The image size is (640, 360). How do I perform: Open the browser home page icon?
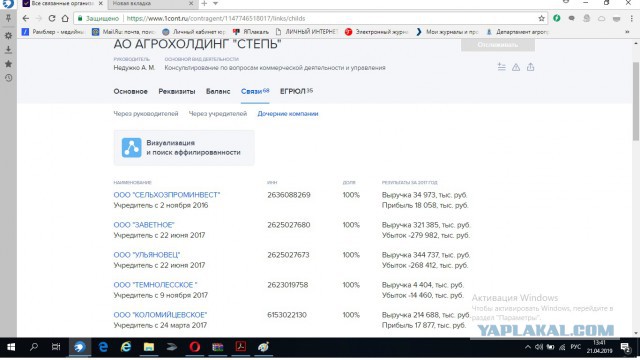pyautogui.click(x=65, y=18)
